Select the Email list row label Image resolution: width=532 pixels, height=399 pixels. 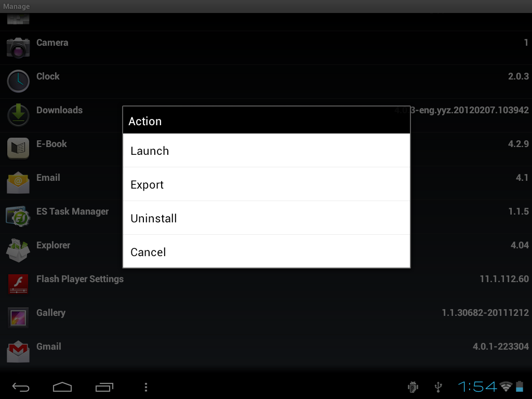pos(48,178)
